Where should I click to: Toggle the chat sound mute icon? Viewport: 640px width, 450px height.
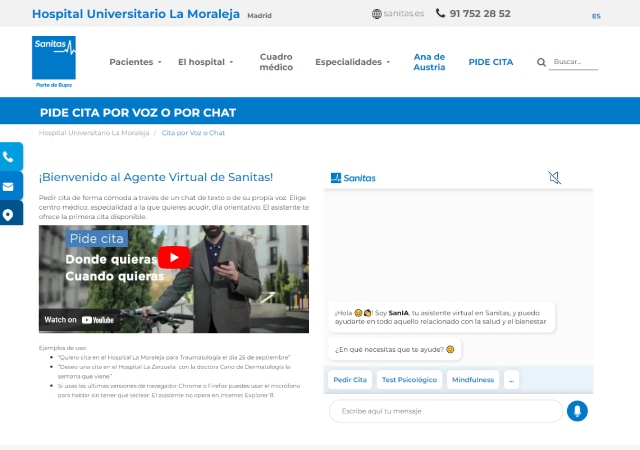[554, 178]
